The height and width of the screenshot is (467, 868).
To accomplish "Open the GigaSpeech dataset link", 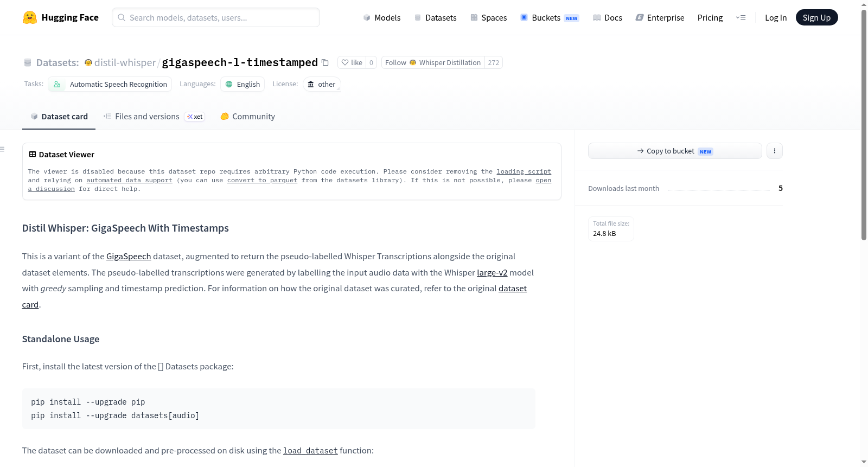I will click(129, 257).
